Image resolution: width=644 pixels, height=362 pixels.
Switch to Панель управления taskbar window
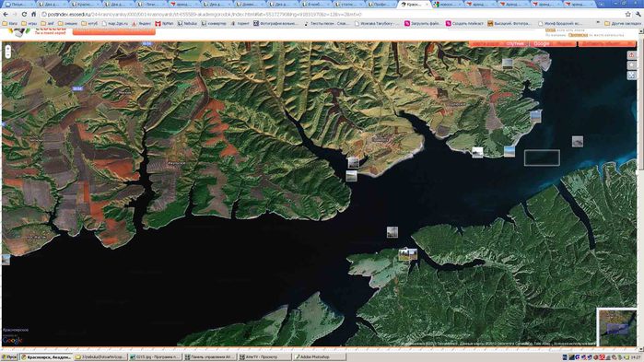tap(210, 357)
